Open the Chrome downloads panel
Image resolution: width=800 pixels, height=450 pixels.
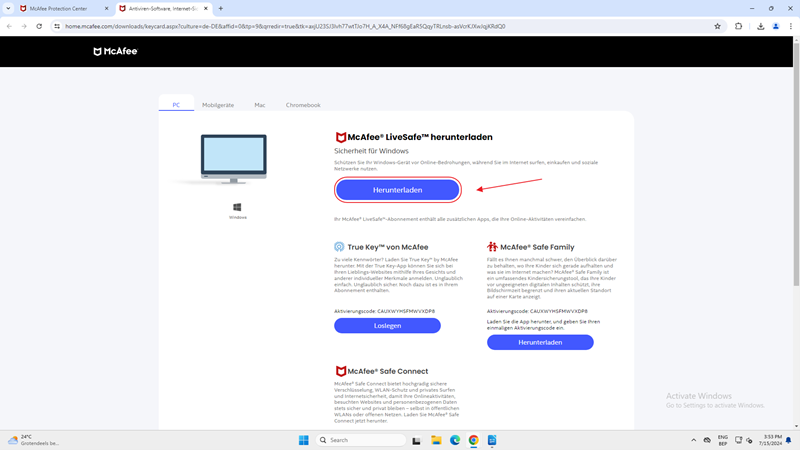[x=760, y=26]
